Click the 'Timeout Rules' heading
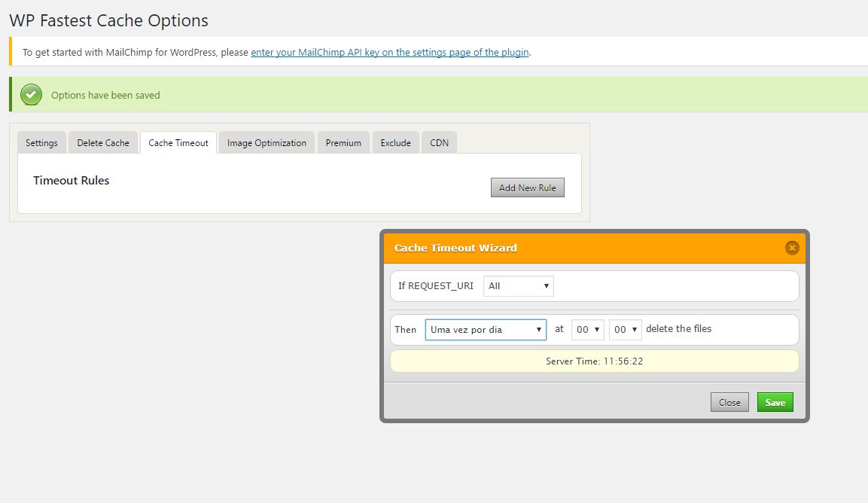The image size is (868, 503). pyautogui.click(x=72, y=180)
